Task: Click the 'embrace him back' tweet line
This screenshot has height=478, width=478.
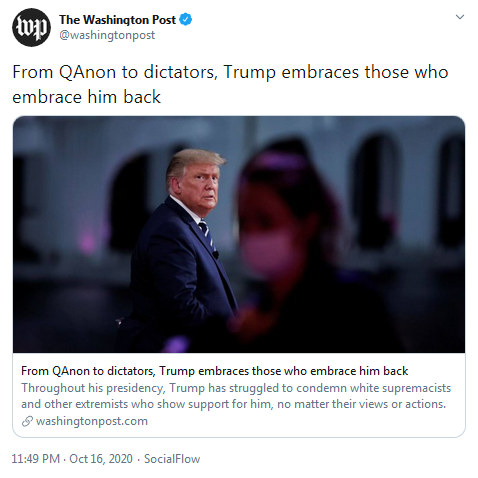Action: (87, 97)
